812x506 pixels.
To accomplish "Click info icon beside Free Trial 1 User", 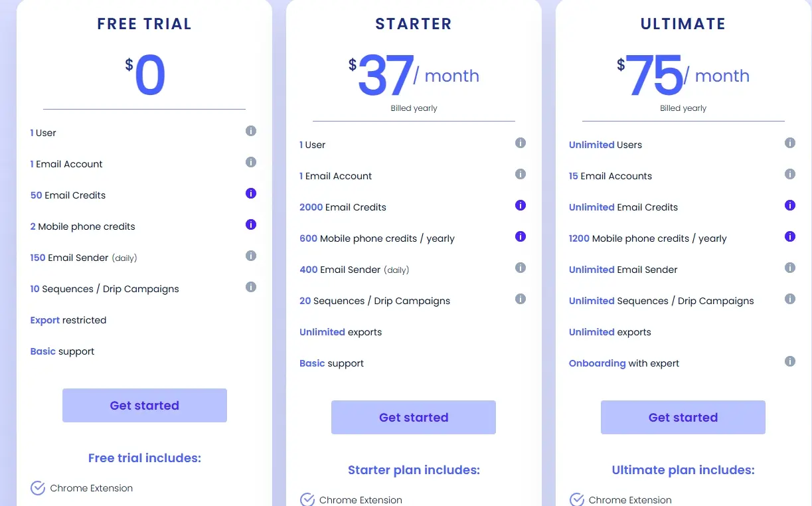I will [251, 131].
